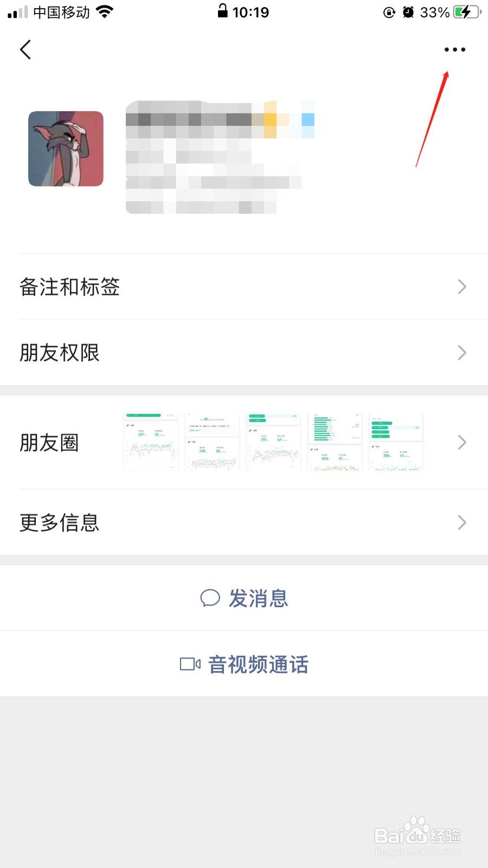Tap the chat bubble icon beside 发消息
The image size is (488, 868).
point(210,598)
